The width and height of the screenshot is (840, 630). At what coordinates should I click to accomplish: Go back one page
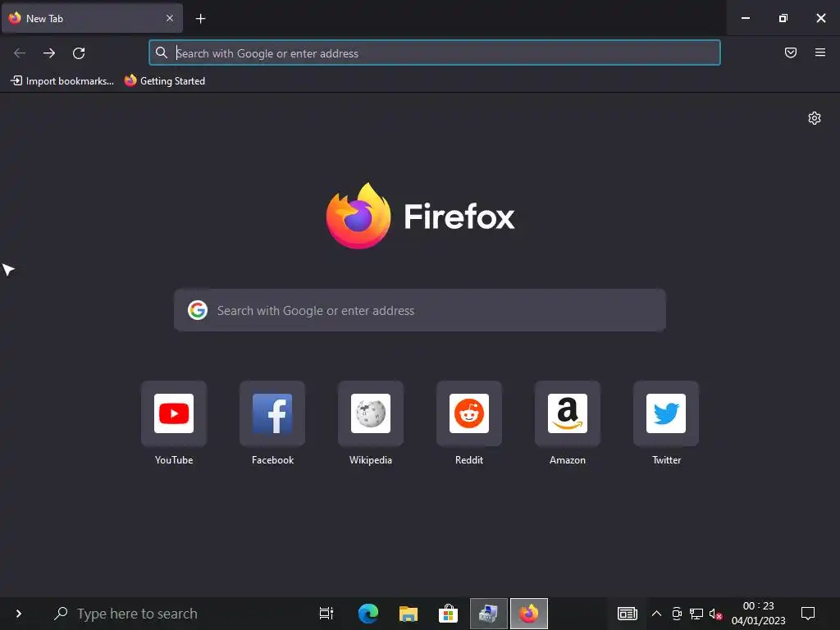pos(20,53)
